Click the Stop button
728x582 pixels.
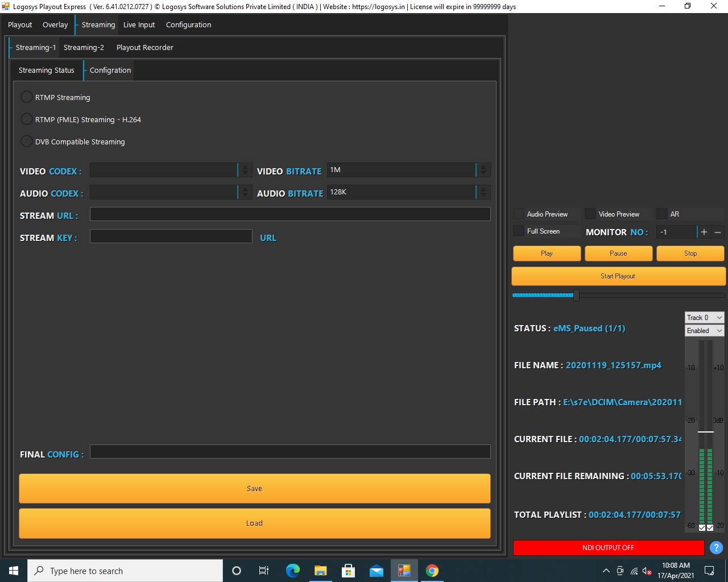tap(690, 253)
